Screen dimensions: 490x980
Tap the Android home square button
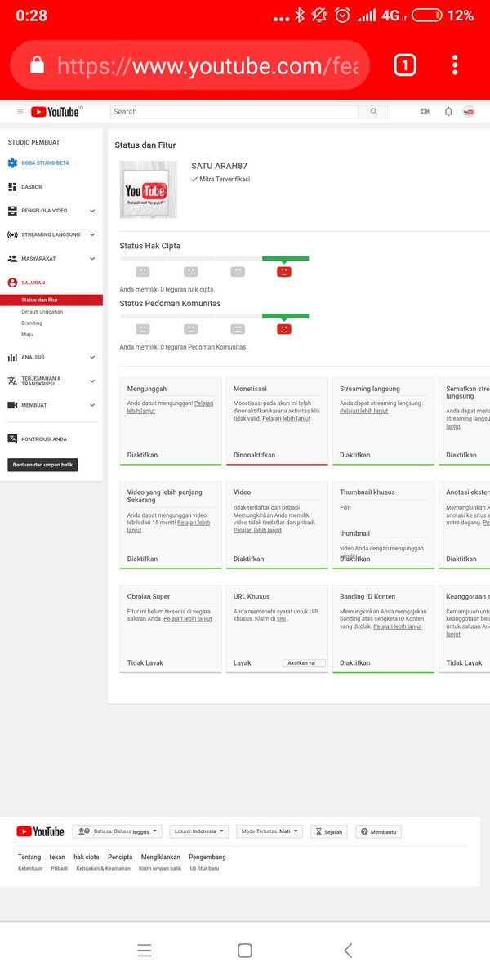[x=244, y=950]
